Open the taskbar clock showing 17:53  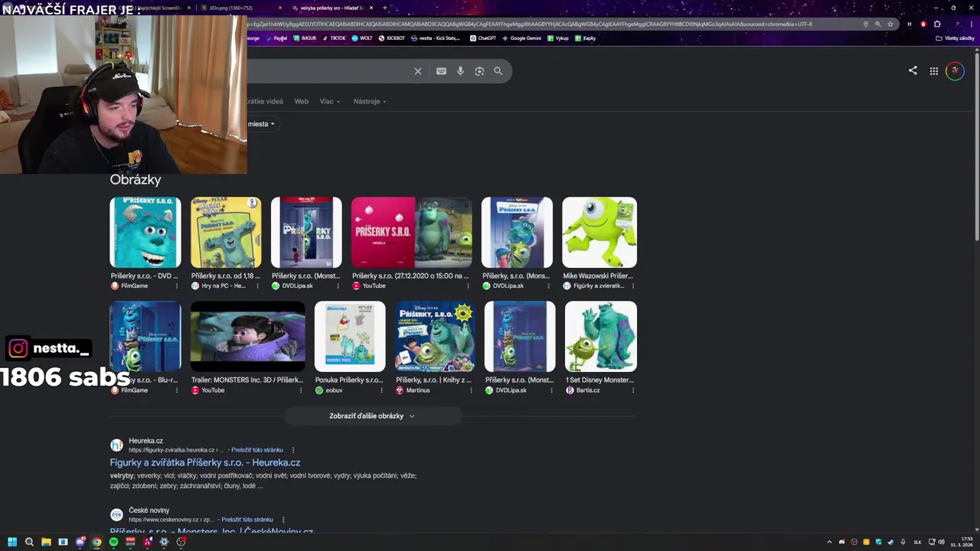pos(962,542)
